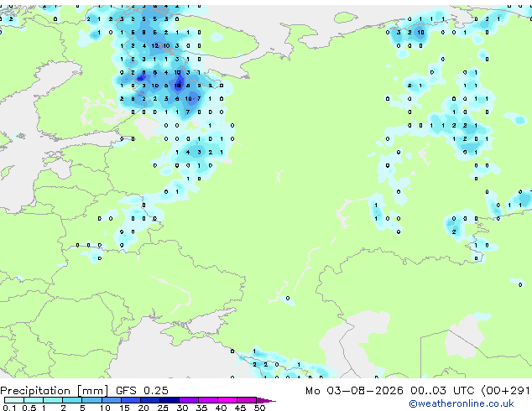The image size is (532, 411).
Task: Click the legend value '0.1'
Action: coord(9,408)
